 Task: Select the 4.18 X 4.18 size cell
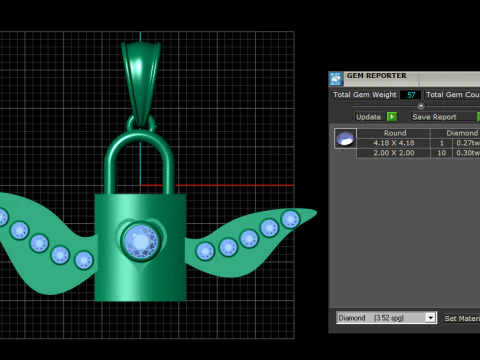coord(394,143)
